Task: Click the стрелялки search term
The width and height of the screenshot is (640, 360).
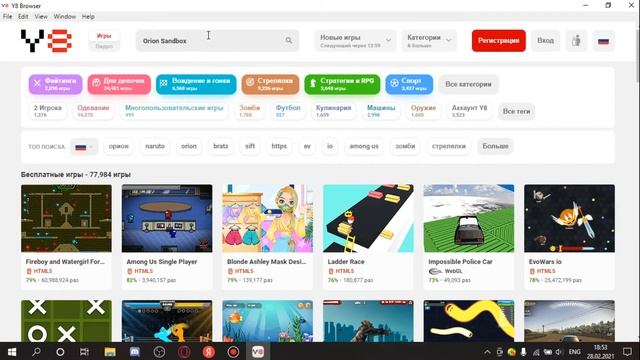Action: pos(449,146)
